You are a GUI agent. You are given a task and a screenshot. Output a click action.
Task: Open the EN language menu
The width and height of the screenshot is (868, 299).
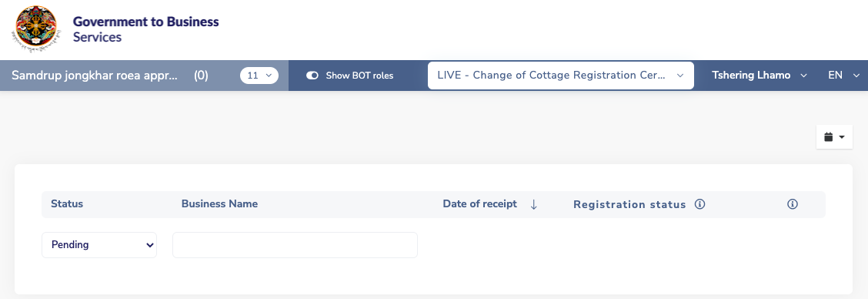click(x=843, y=76)
